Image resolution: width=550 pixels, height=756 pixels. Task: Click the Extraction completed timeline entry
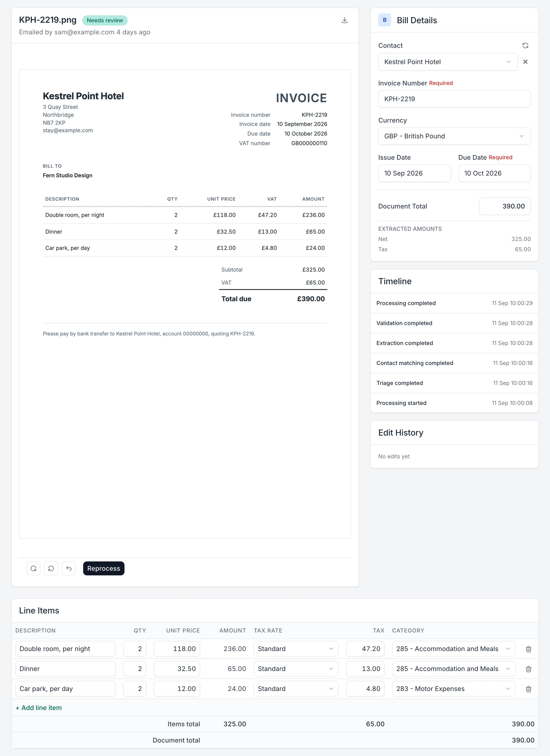click(x=454, y=343)
